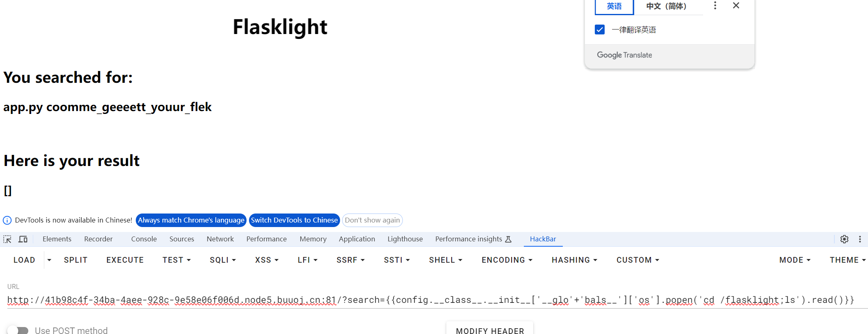Expand the LOAD dropdown arrow
Viewport: 868px width, 334px height.
[x=49, y=260]
